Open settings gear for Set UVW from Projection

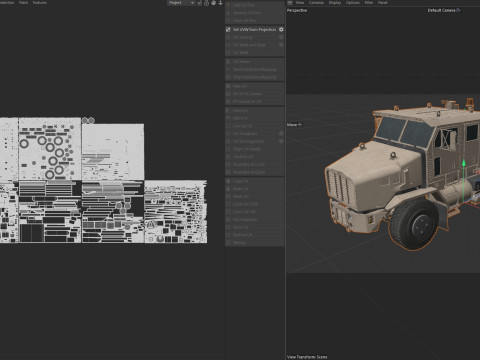(x=281, y=29)
